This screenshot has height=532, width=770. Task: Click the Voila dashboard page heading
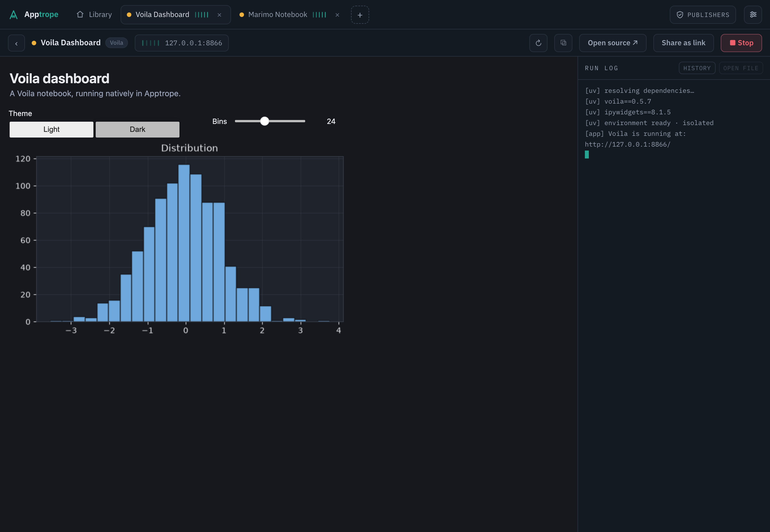(x=59, y=79)
